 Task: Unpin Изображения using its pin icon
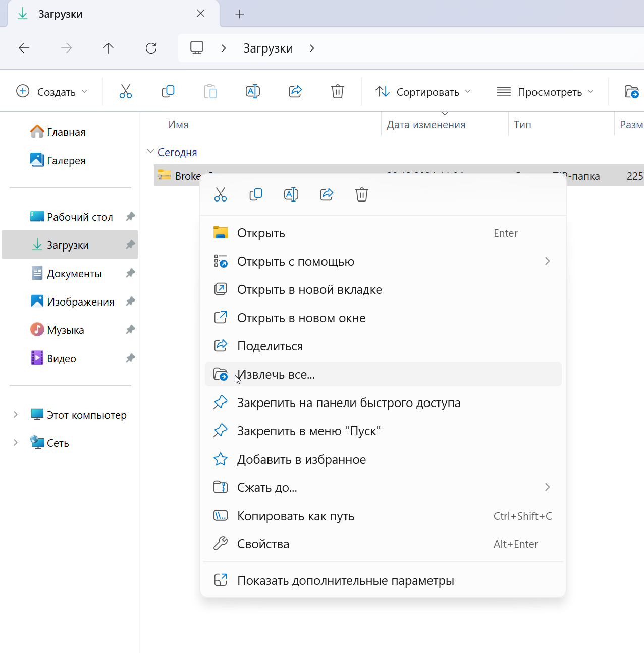pyautogui.click(x=130, y=302)
